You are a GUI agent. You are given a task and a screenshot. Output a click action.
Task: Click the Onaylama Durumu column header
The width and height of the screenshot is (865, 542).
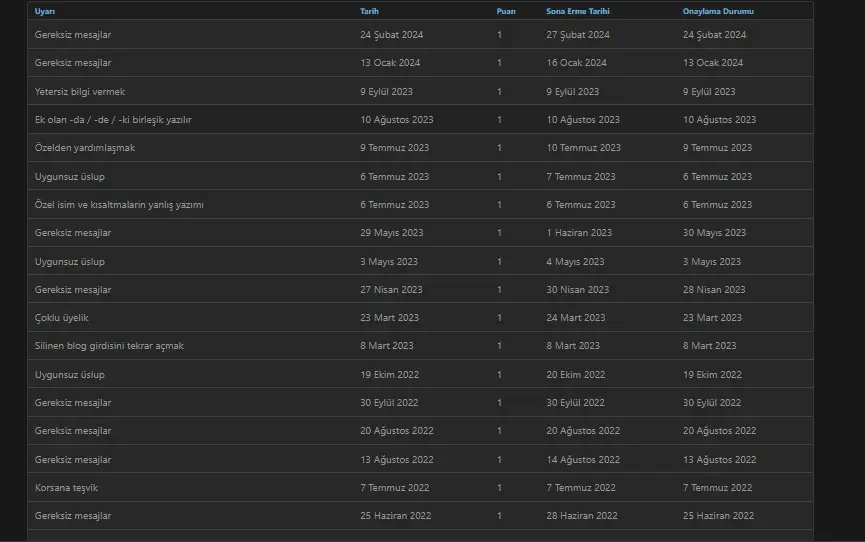pyautogui.click(x=718, y=11)
